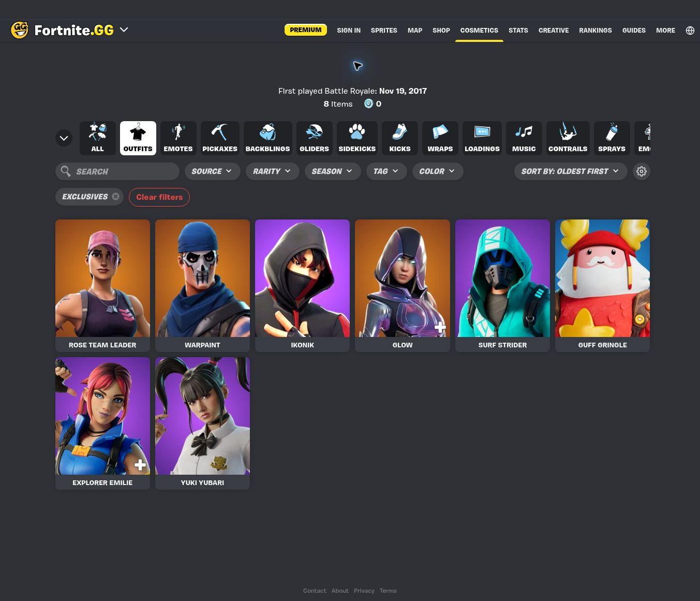Click the Clear filters button
The image size is (700, 601).
tap(159, 197)
